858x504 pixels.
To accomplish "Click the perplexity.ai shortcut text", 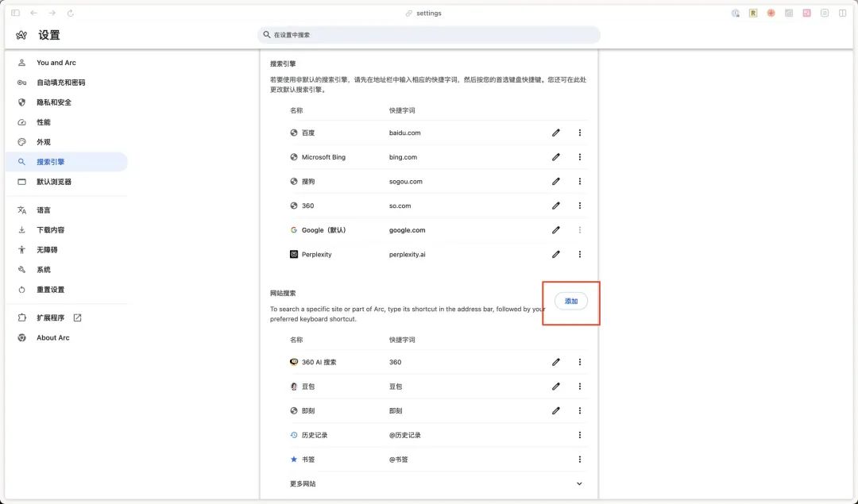I will click(x=407, y=254).
